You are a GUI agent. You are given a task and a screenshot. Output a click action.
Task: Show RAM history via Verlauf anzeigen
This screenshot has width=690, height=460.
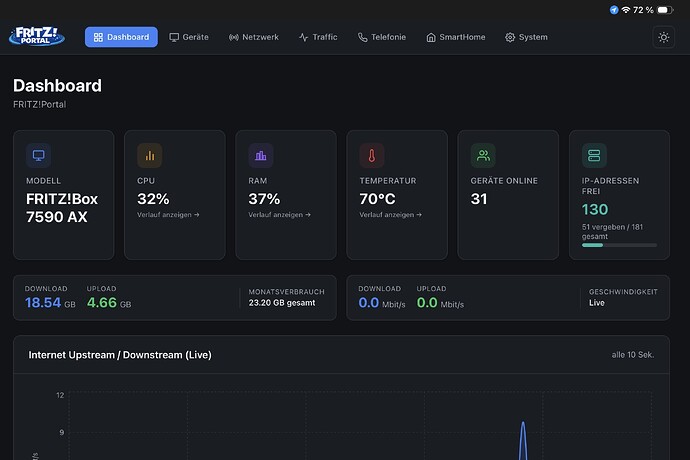click(x=279, y=215)
